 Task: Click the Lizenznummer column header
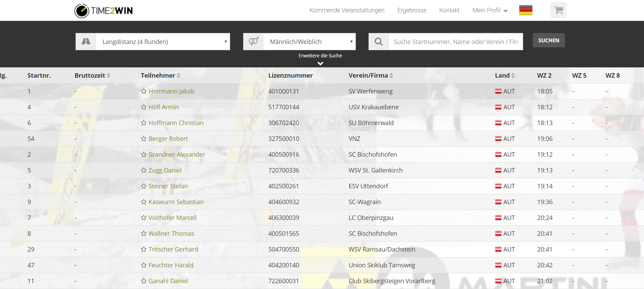(290, 75)
